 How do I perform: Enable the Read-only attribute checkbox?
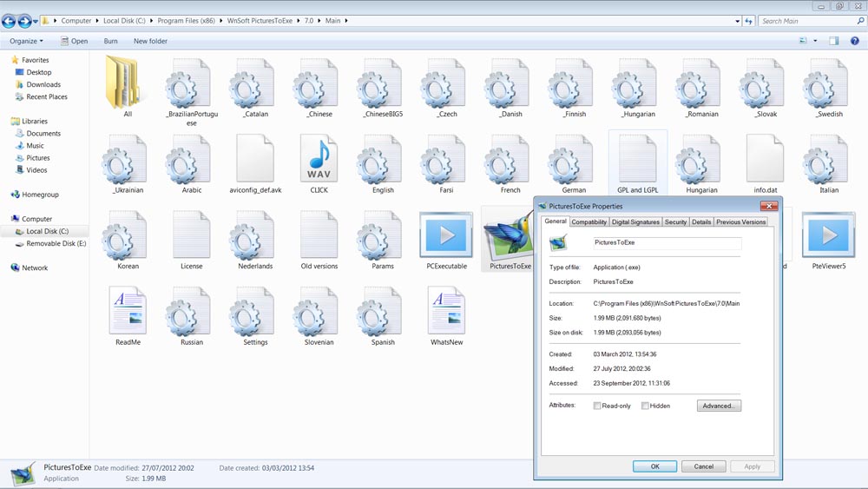click(x=597, y=406)
